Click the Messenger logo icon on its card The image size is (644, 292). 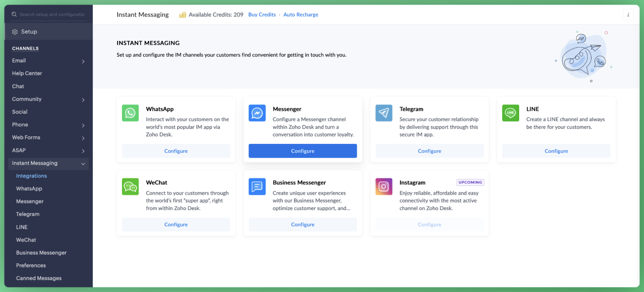257,113
